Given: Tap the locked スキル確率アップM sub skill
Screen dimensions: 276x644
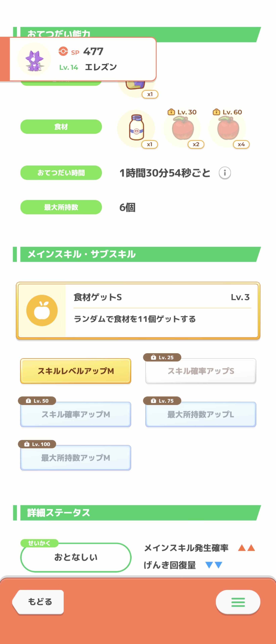Looking at the screenshot, I should 76,414.
